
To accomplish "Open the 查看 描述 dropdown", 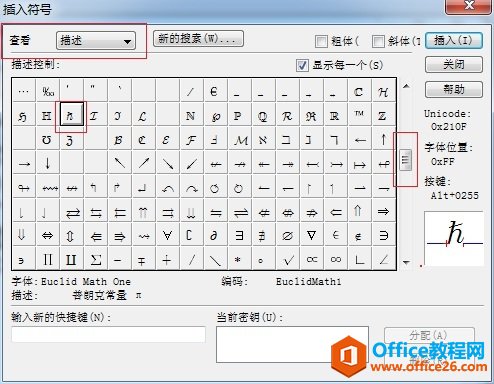I will (x=96, y=41).
